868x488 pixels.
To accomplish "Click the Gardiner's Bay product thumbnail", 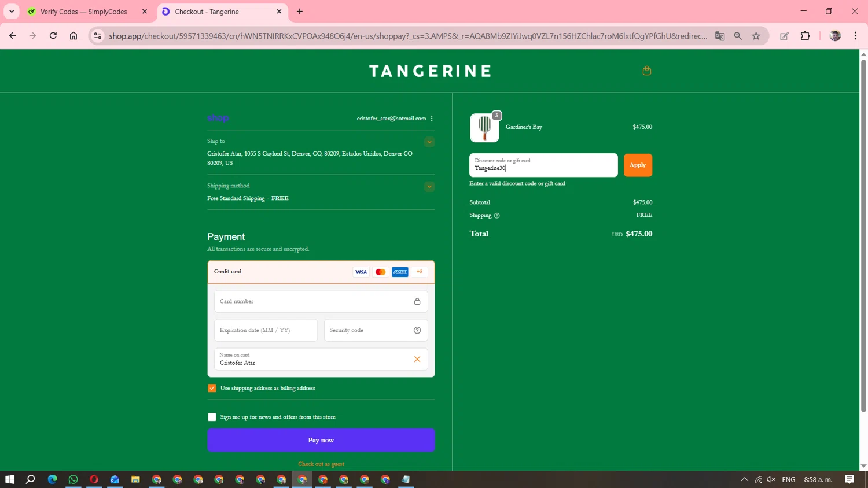I will tap(484, 128).
